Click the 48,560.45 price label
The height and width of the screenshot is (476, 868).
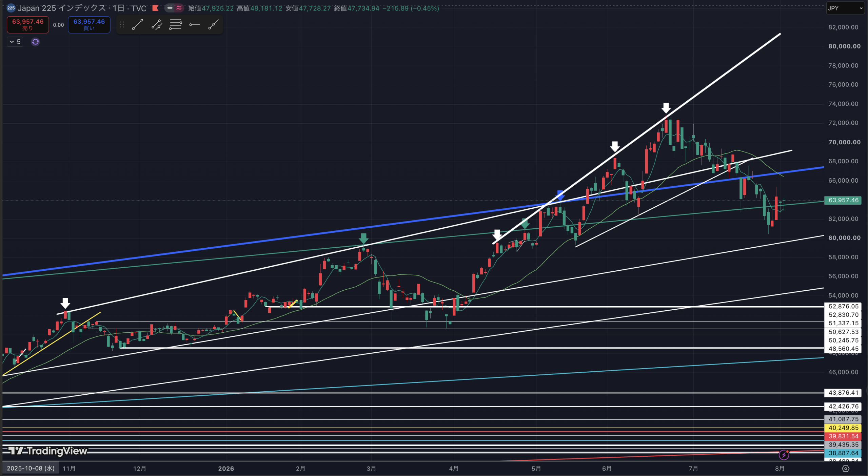843,349
